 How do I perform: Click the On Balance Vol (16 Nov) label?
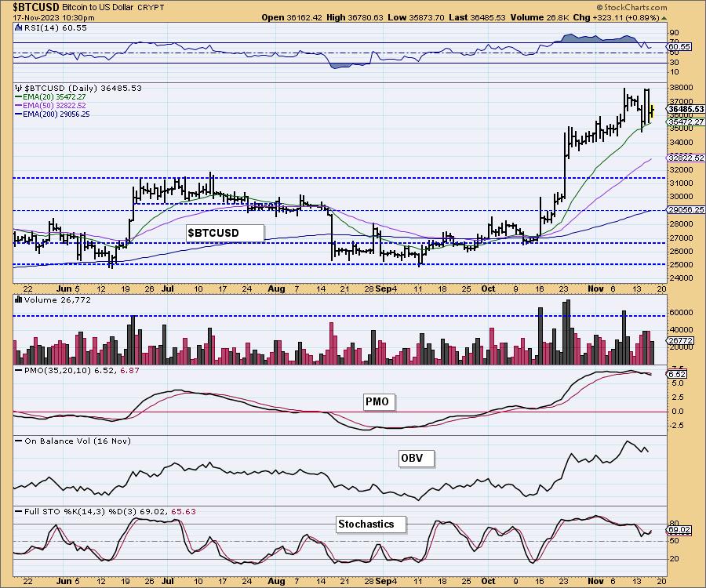tap(78, 441)
